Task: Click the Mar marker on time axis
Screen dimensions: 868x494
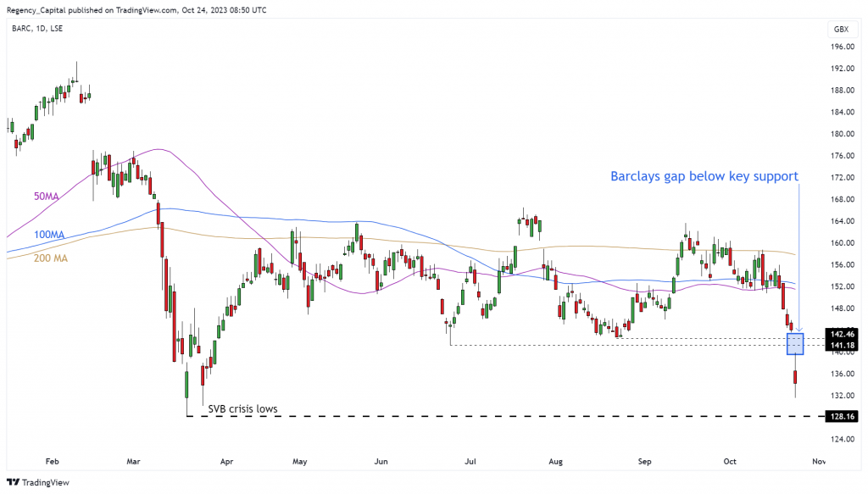Action: pyautogui.click(x=134, y=463)
